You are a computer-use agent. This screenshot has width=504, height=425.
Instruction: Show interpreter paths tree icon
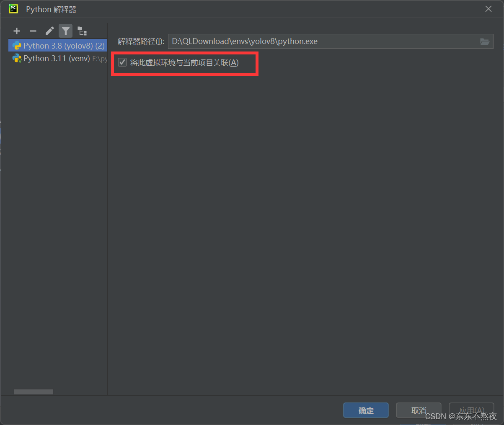pyautogui.click(x=82, y=31)
